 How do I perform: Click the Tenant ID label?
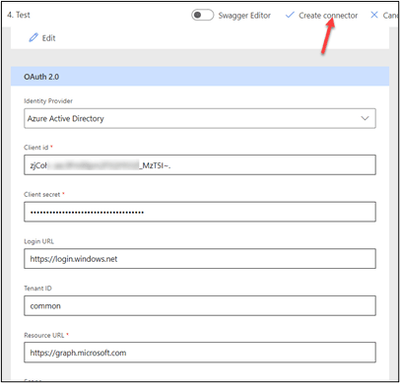(38, 288)
